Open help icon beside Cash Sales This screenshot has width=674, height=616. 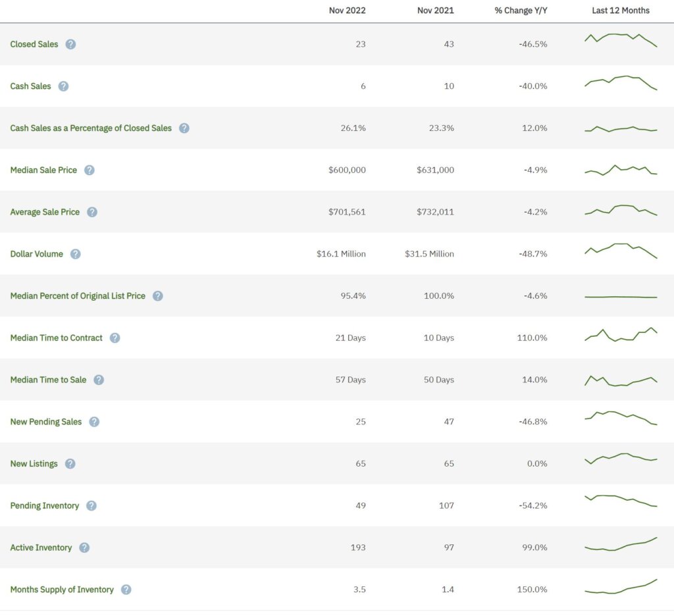click(x=63, y=86)
